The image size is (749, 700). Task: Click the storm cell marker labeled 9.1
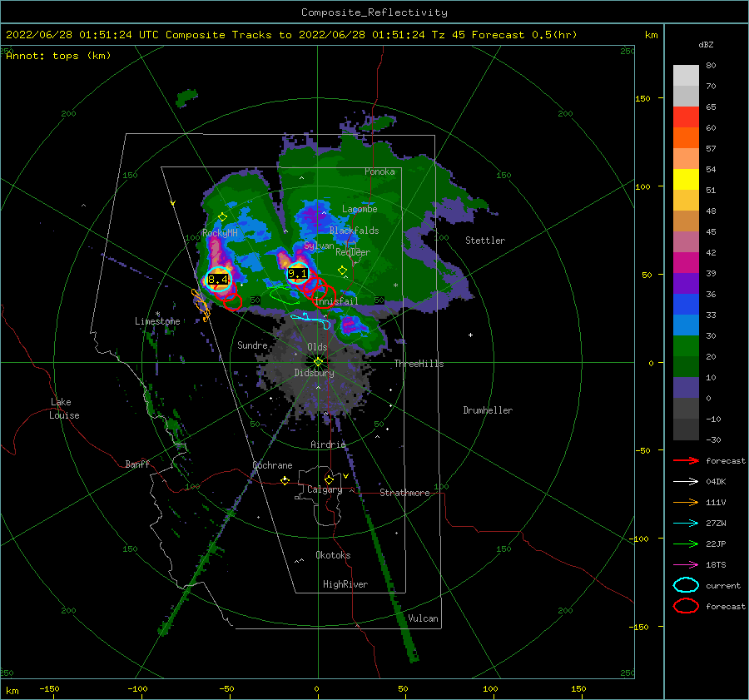pos(298,274)
